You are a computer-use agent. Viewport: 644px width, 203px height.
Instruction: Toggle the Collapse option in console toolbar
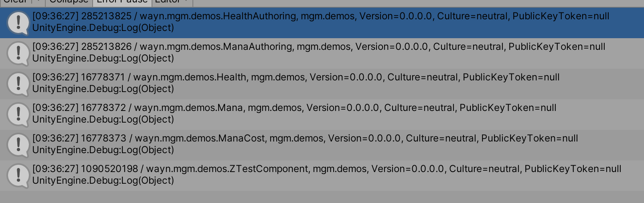click(69, 2)
